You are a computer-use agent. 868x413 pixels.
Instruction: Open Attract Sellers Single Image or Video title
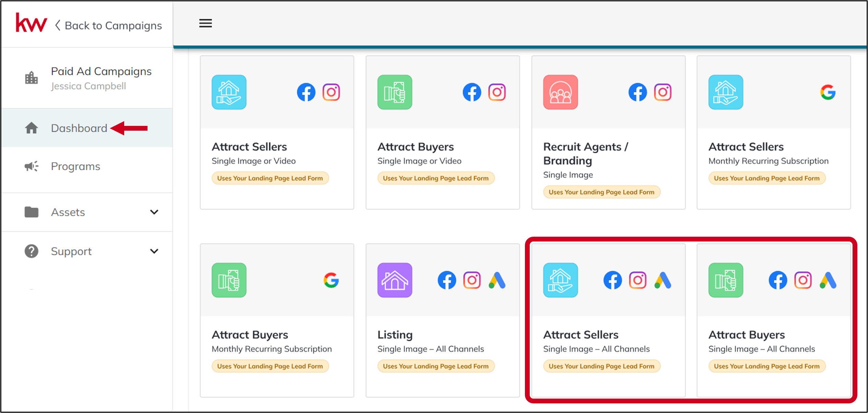(249, 147)
